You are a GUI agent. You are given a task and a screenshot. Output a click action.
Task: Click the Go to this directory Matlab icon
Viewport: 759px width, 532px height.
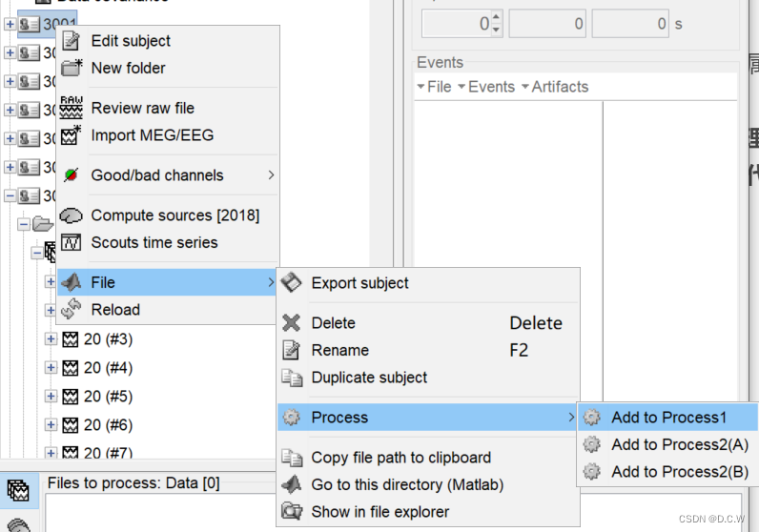(292, 484)
